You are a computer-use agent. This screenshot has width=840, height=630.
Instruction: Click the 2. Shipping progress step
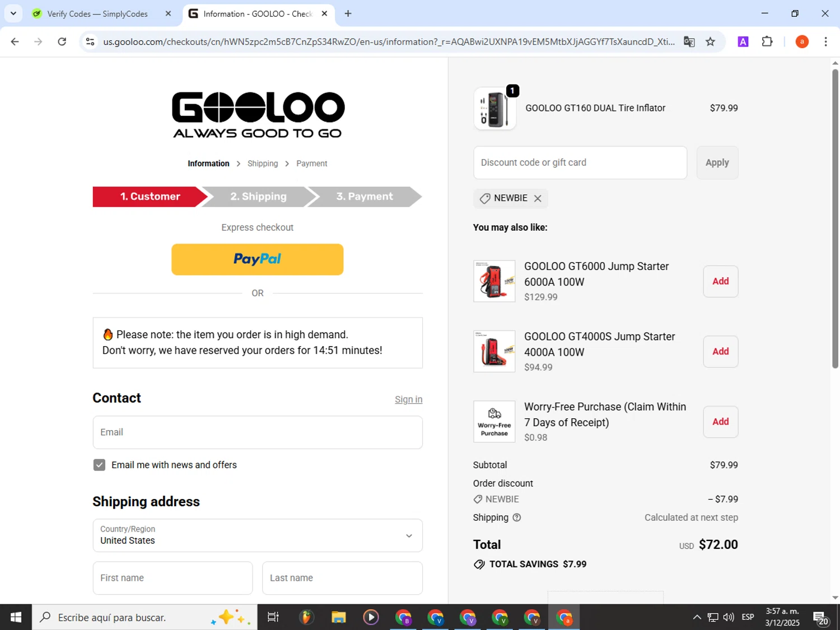pyautogui.click(x=258, y=197)
